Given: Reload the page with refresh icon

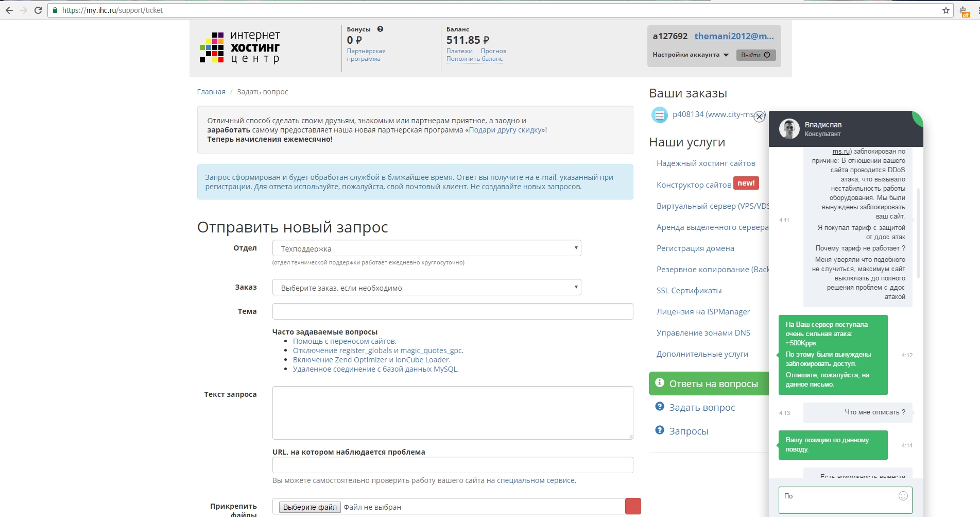Looking at the screenshot, I should tap(38, 10).
